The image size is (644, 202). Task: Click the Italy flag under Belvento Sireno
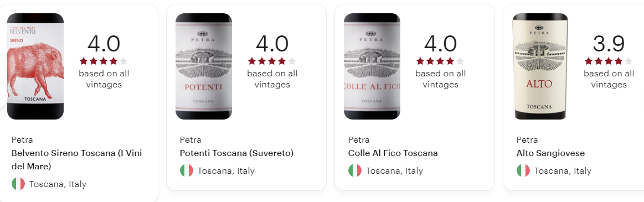point(18,184)
